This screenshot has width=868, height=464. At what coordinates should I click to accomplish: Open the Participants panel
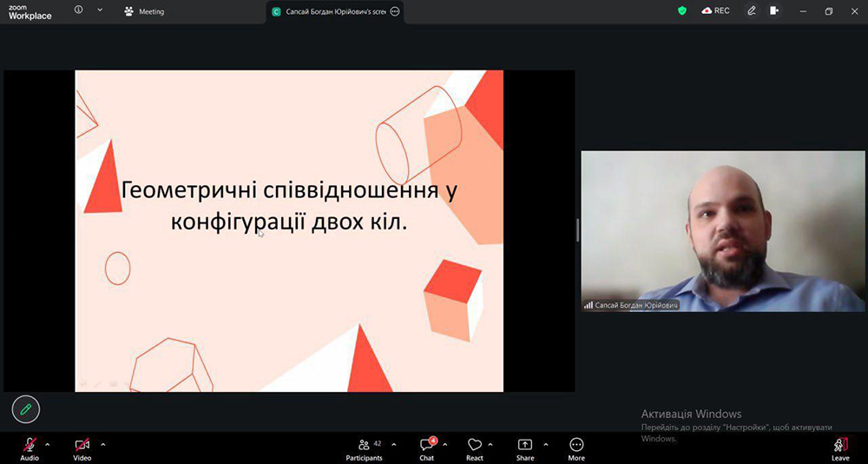[364, 446]
